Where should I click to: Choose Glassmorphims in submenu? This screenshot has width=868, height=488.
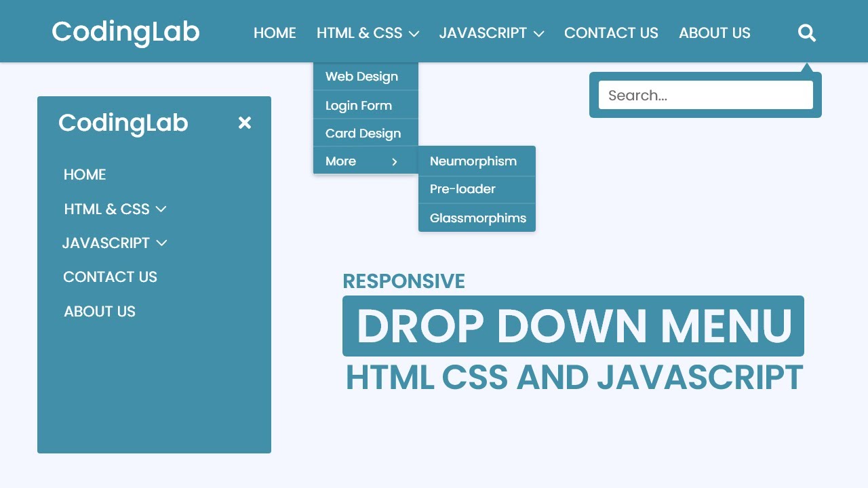click(477, 218)
